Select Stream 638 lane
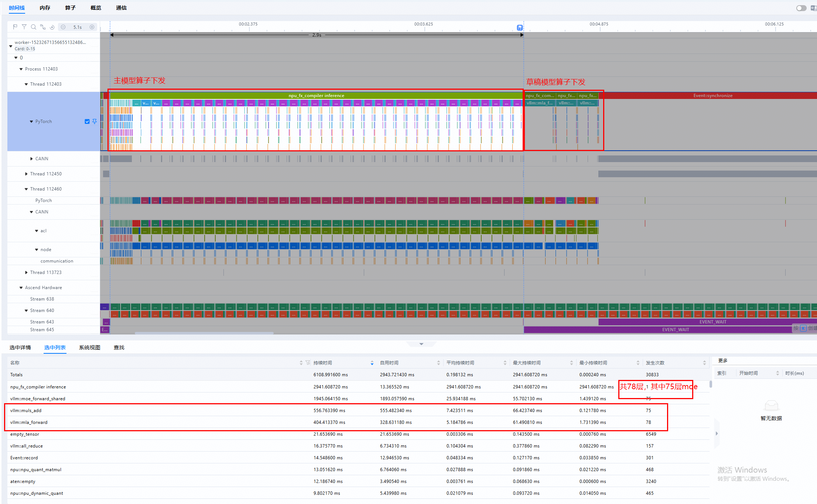 [54, 299]
